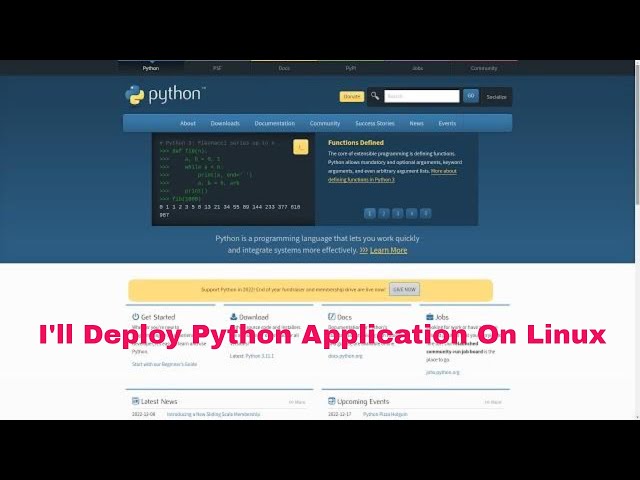
Task: Click the Latest News newspaper icon
Action: [136, 401]
